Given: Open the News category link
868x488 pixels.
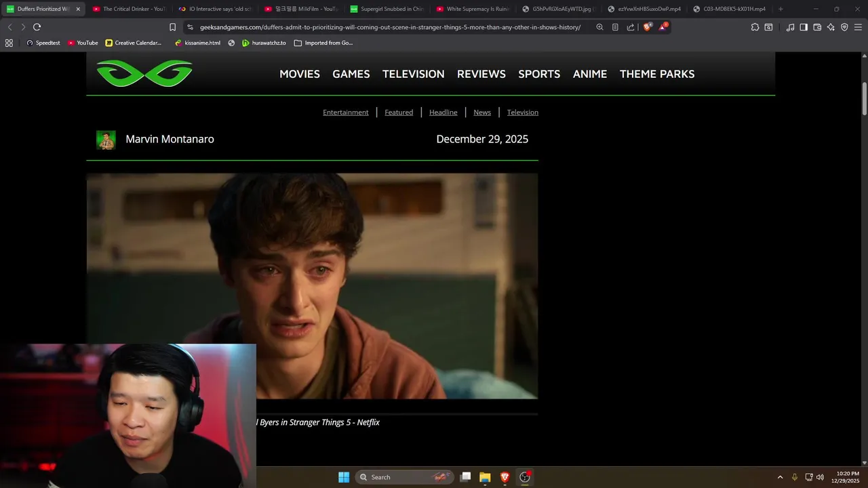Looking at the screenshot, I should [x=482, y=113].
